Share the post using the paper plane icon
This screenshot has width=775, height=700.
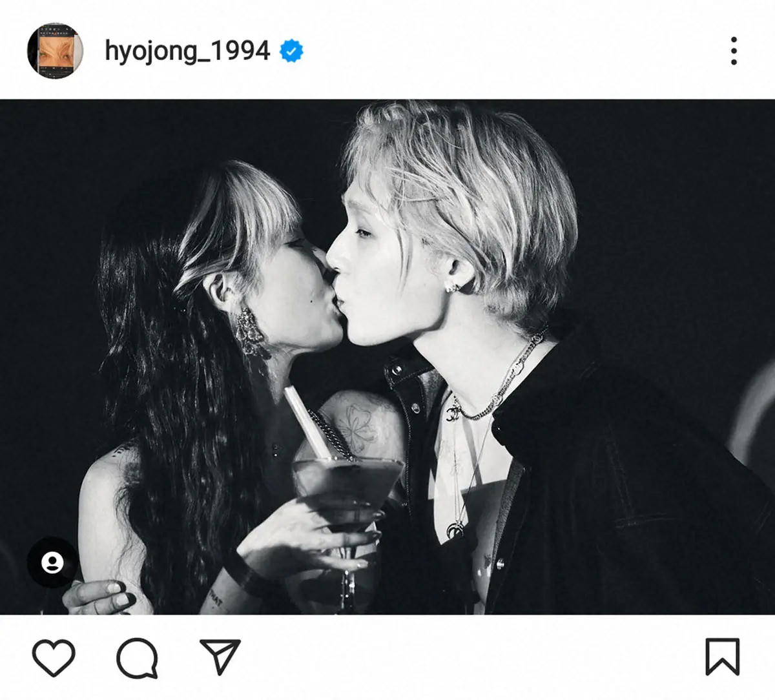click(x=220, y=656)
